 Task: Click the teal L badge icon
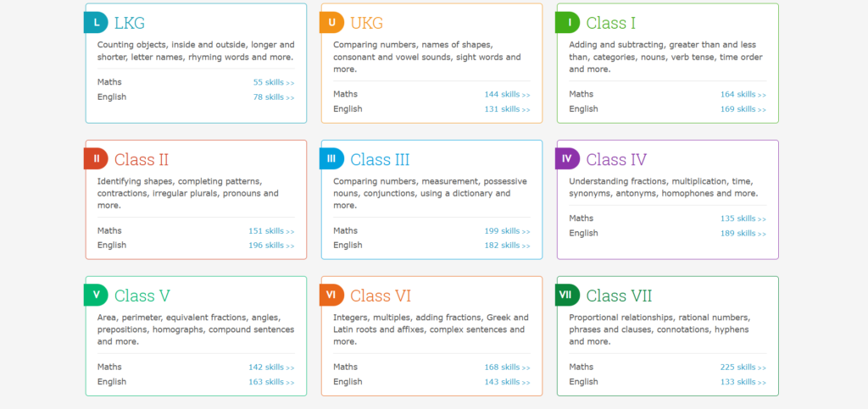97,23
